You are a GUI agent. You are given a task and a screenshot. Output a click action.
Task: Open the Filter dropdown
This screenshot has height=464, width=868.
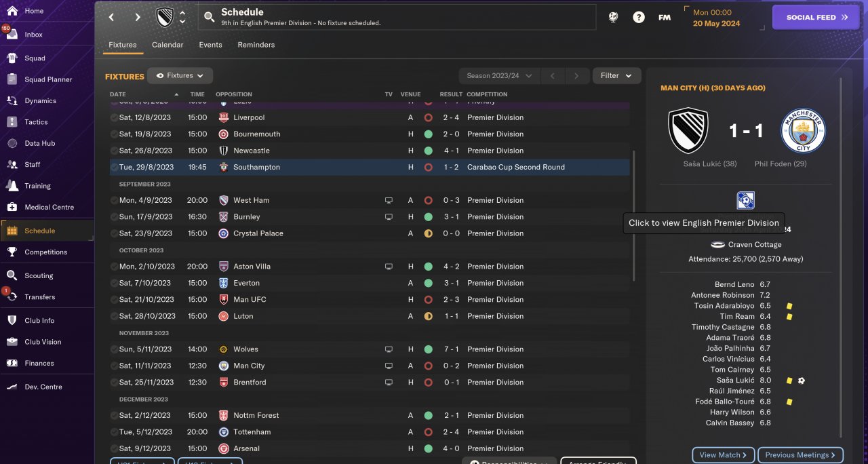[x=616, y=76]
